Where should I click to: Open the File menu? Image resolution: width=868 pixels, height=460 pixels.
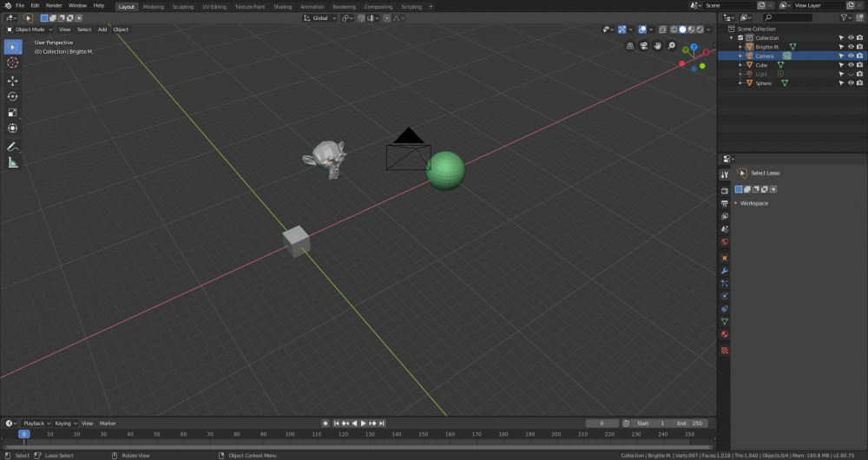point(20,5)
